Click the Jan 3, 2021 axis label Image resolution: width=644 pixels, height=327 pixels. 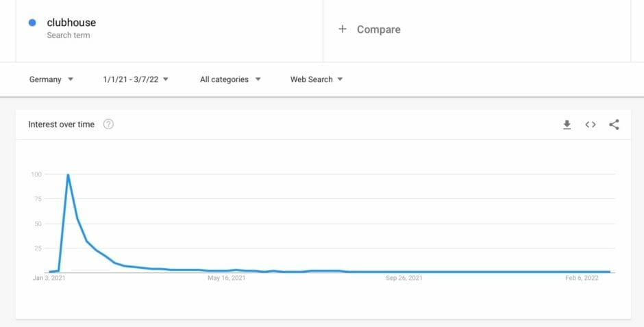(x=49, y=278)
